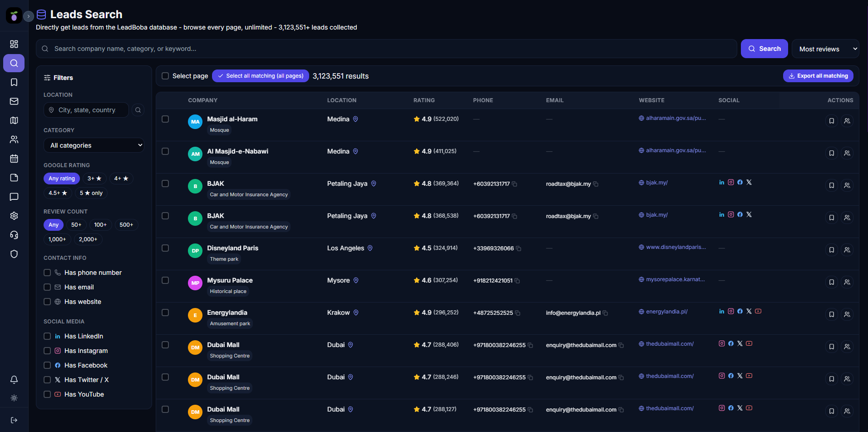Copy Energylandia's phone number with copy icon

tap(518, 313)
